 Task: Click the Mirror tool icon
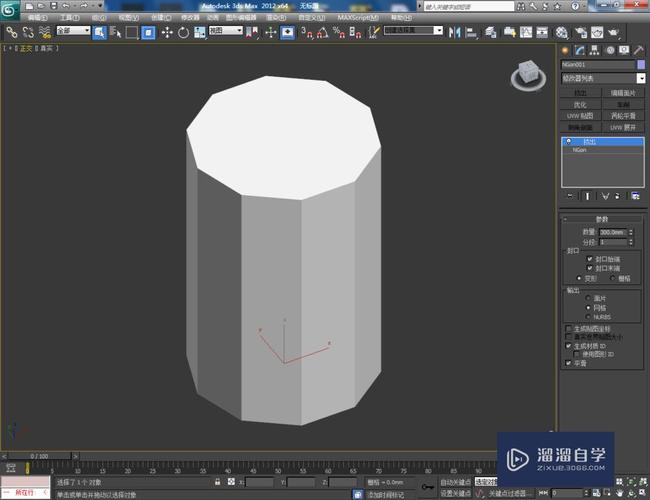[x=455, y=32]
